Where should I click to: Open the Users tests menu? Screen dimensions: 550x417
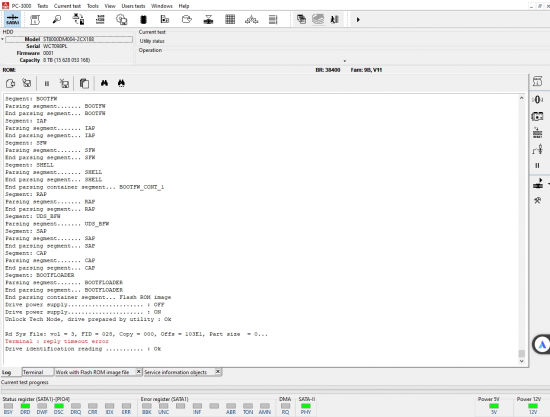(x=133, y=6)
